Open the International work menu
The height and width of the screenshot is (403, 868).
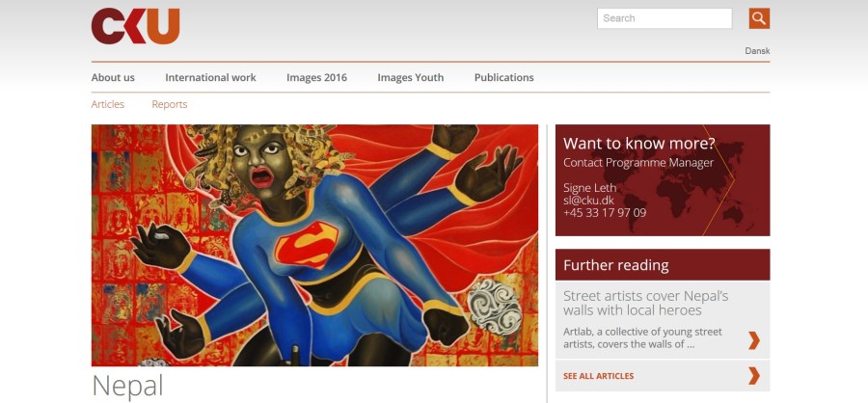tap(210, 77)
